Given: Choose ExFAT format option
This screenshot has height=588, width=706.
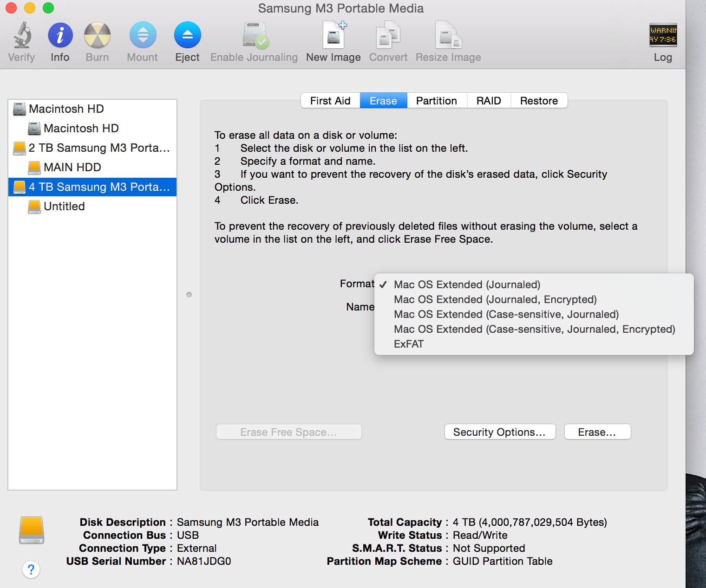Looking at the screenshot, I should coord(534,344).
